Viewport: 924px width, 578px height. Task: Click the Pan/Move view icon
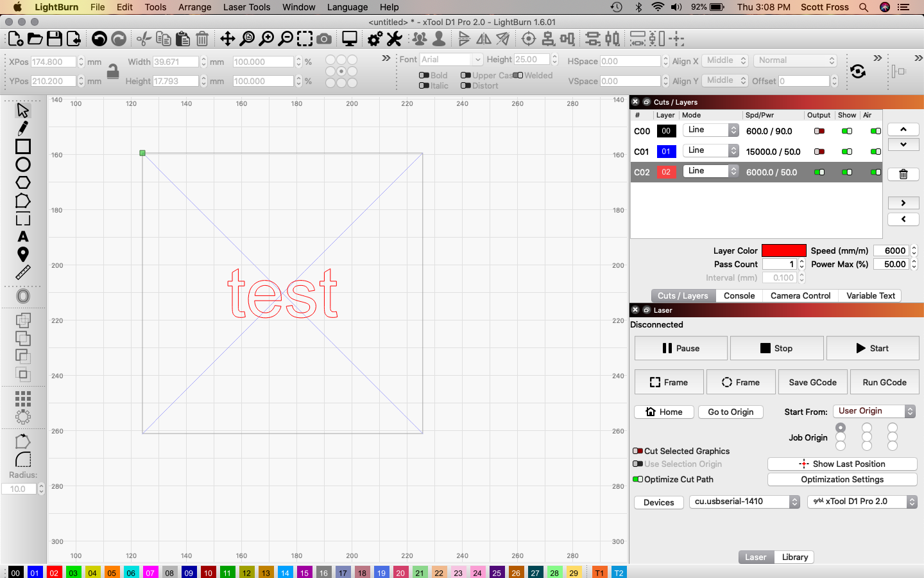coord(228,39)
